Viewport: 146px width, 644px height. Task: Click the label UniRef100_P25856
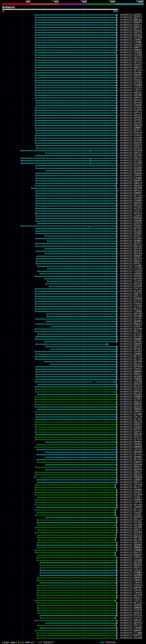pos(131,85)
